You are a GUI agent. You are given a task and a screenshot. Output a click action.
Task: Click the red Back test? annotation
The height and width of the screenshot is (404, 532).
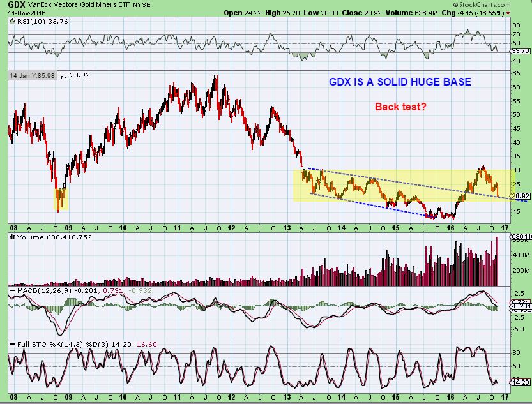pyautogui.click(x=400, y=107)
